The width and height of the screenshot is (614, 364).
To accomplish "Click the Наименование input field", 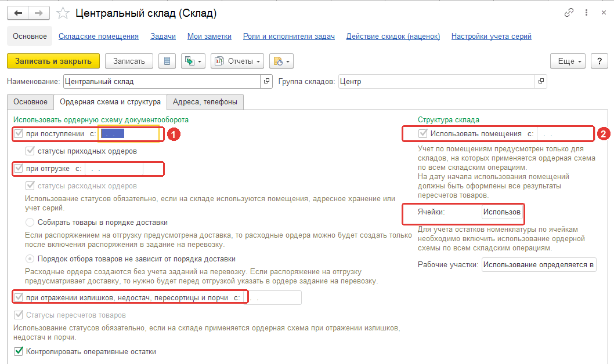I will pyautogui.click(x=162, y=81).
